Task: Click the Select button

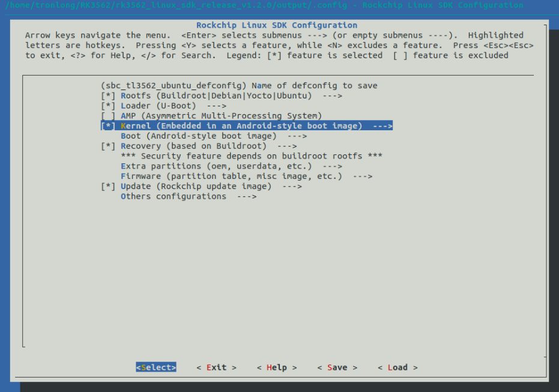Action: click(x=156, y=367)
